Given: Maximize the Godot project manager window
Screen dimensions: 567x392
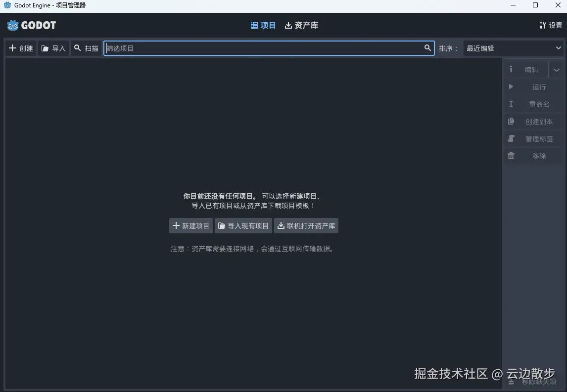Looking at the screenshot, I should [x=535, y=5].
